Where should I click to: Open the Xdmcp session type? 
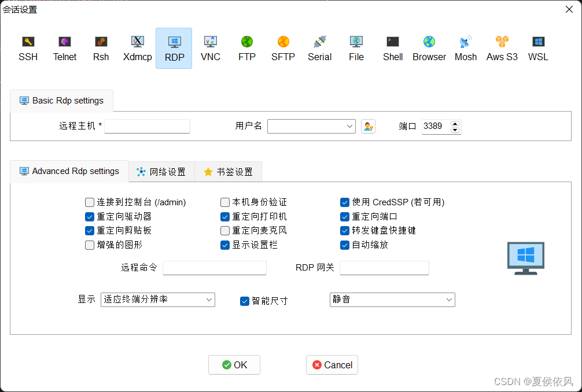[x=137, y=49]
